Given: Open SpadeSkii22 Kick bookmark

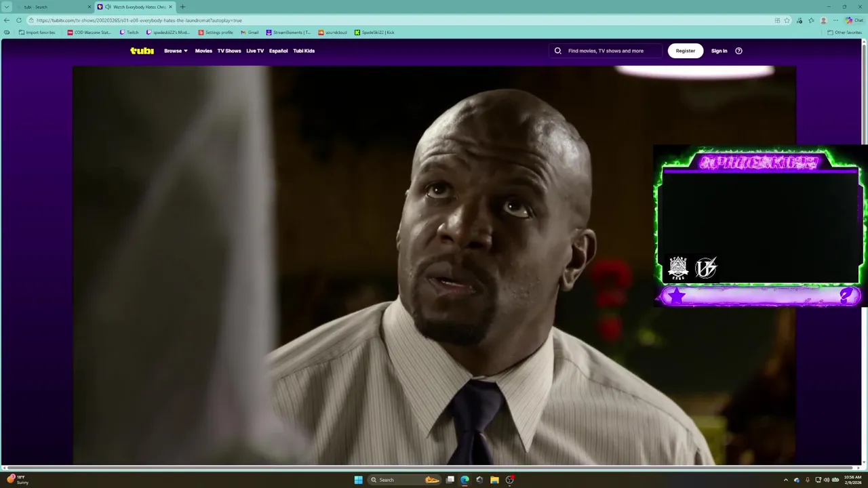Looking at the screenshot, I should click(374, 33).
